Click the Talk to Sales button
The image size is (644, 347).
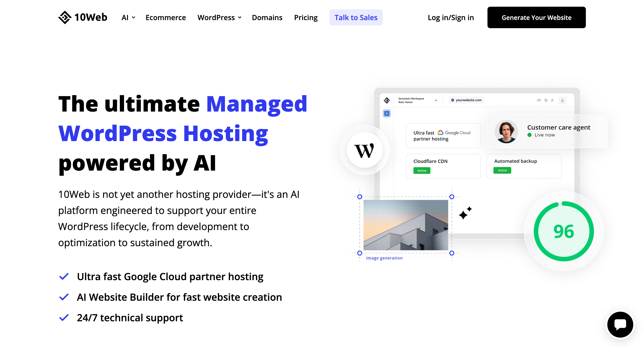(356, 17)
